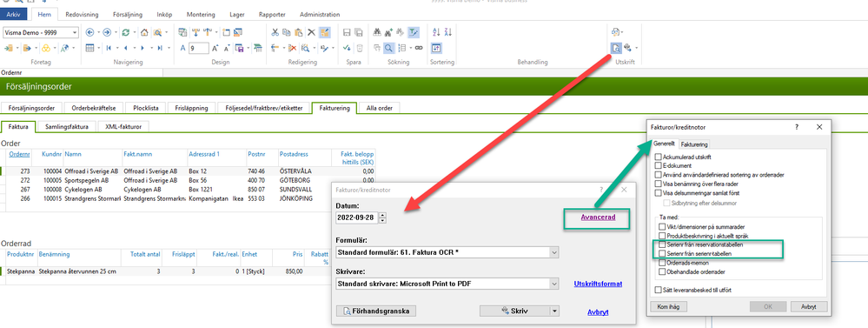Click the single floppy save icon

tap(347, 33)
